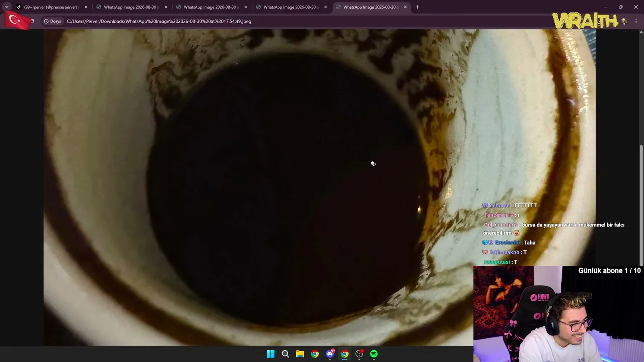
Task: Close the TikTok perver tab
Action: pos(86,7)
